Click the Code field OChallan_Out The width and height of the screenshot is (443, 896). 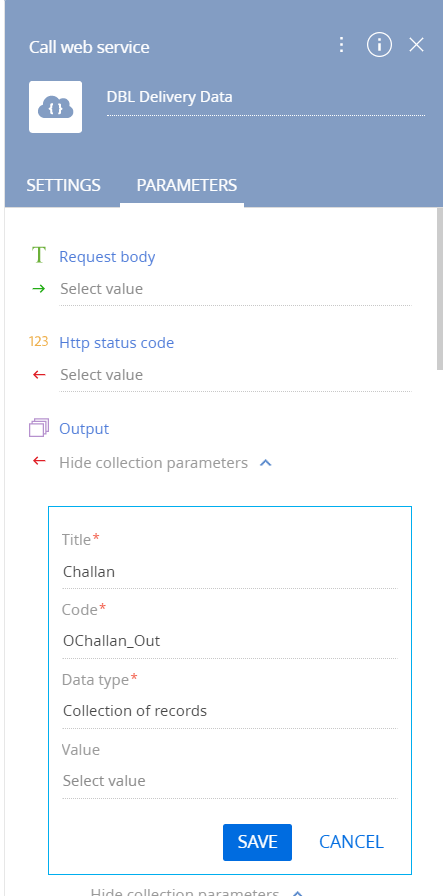230,641
